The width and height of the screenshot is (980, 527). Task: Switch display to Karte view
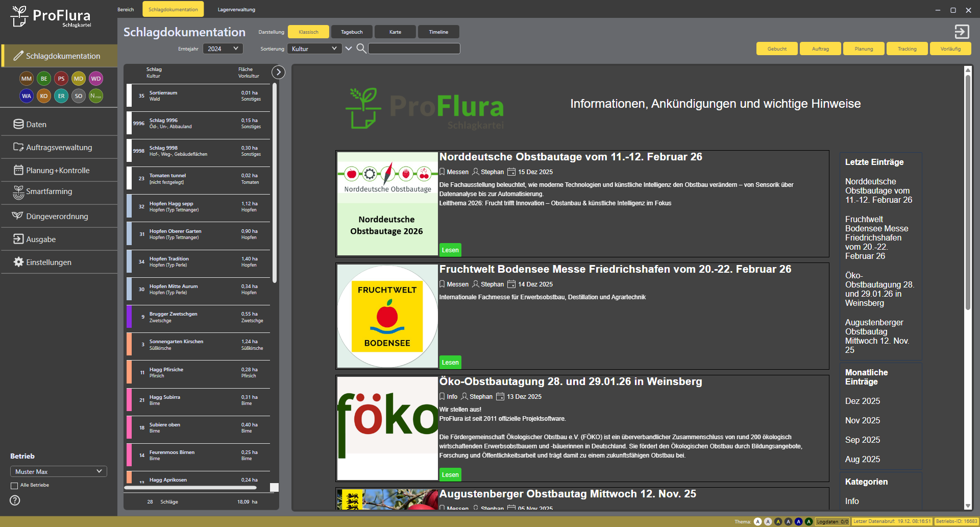(x=395, y=32)
